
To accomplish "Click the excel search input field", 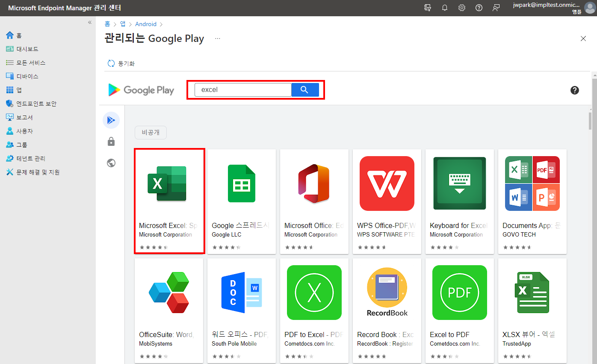I will pyautogui.click(x=243, y=90).
